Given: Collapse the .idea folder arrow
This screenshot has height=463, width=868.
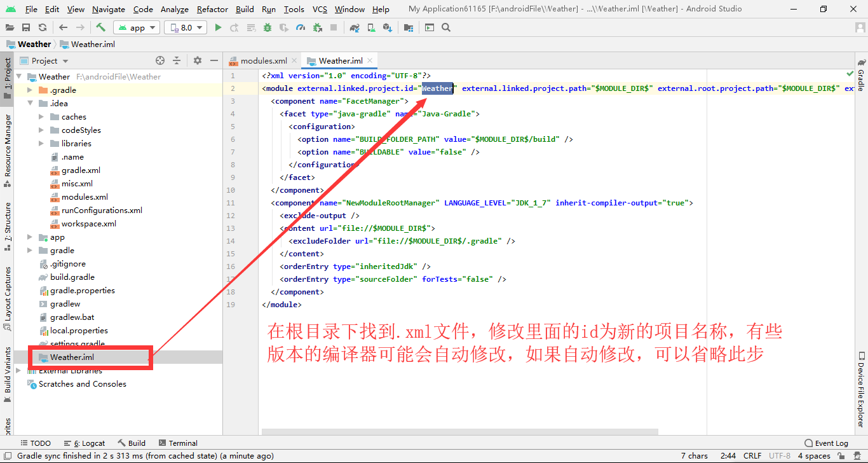Looking at the screenshot, I should point(30,103).
